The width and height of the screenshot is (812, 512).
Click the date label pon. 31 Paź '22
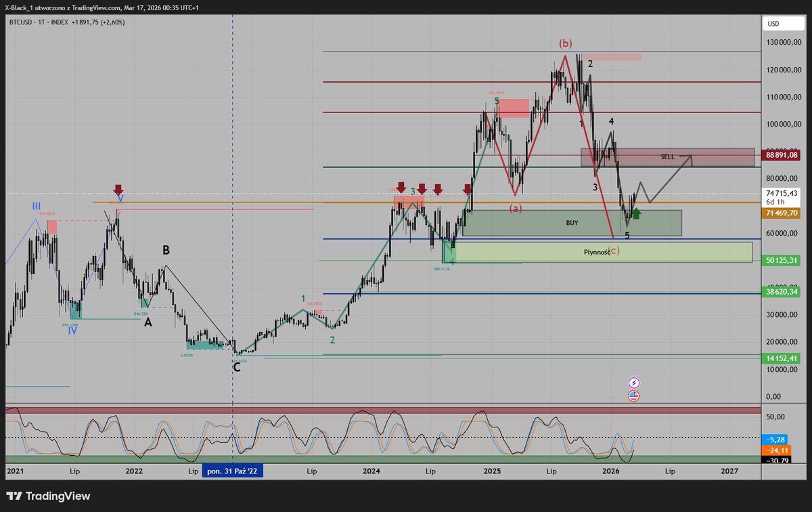coord(232,471)
